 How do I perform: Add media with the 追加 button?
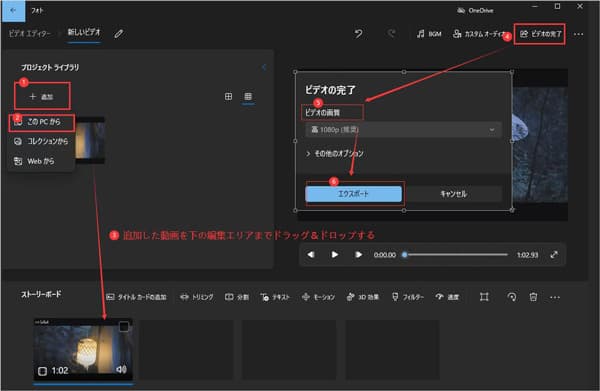[42, 96]
